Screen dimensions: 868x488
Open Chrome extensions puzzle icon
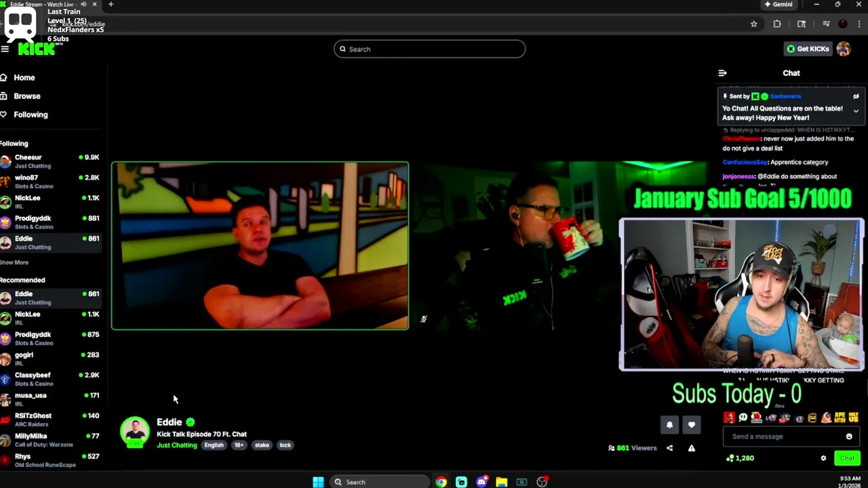777,24
